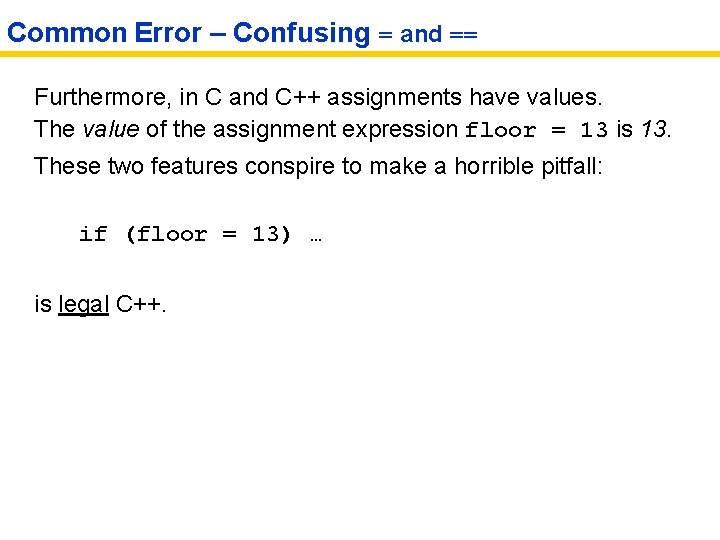Click the 'C++.' text on the last line
Image resolution: width=720 pixels, height=540 pixels.
tap(142, 304)
